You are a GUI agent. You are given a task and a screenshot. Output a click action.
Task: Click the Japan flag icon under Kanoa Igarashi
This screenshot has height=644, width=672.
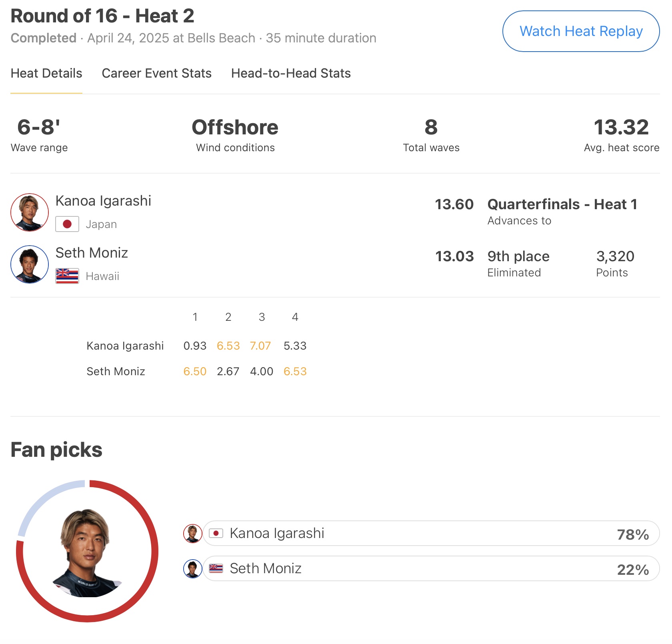pos(67,224)
